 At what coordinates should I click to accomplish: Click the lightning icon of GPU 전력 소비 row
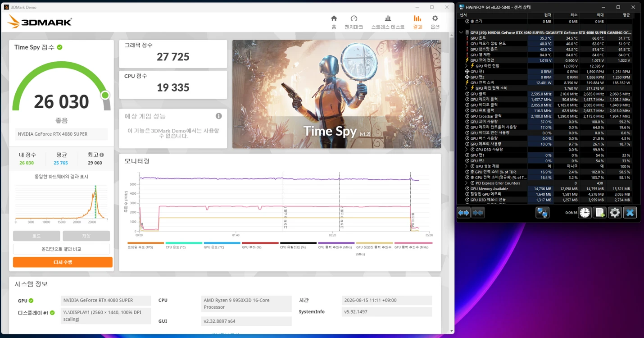pyautogui.click(x=467, y=82)
